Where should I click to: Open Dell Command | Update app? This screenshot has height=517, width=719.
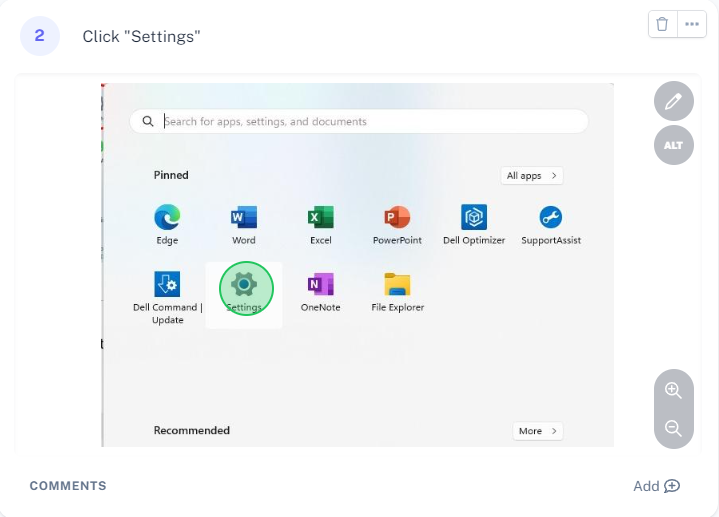point(167,297)
